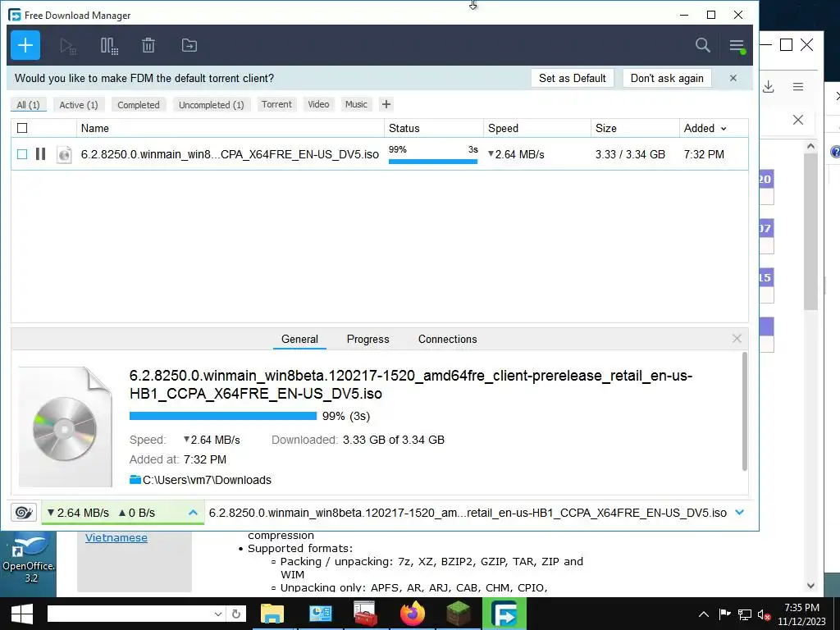Click the 7:32 PM added time cell
Viewport: 840px width, 630px height.
[x=704, y=154]
